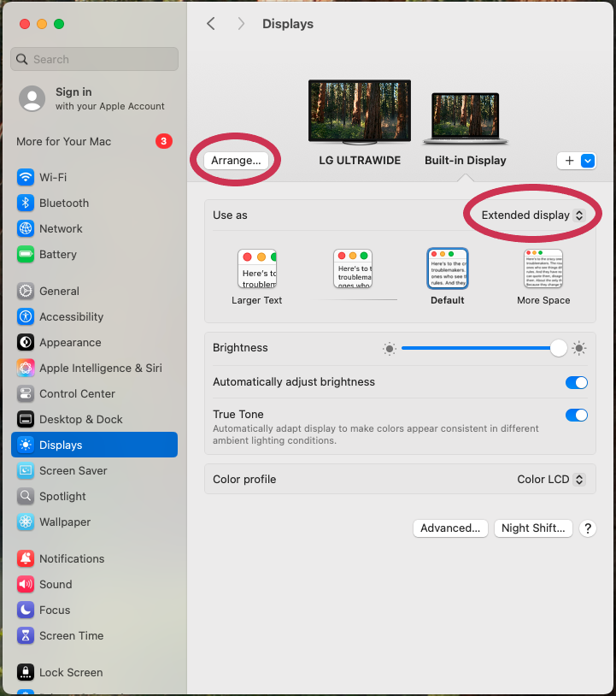This screenshot has height=696, width=616.
Task: Select the Control Center sidebar icon
Action: point(26,393)
